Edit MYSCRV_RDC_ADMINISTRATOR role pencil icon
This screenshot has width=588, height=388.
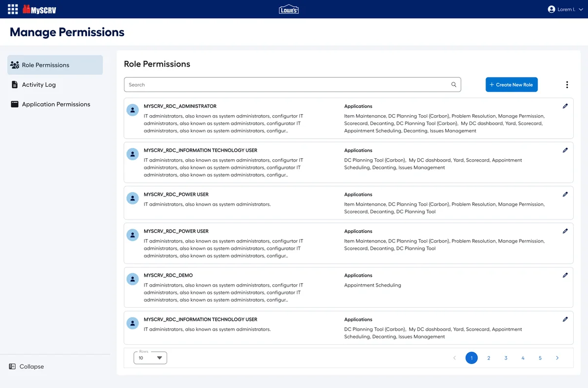pos(565,106)
